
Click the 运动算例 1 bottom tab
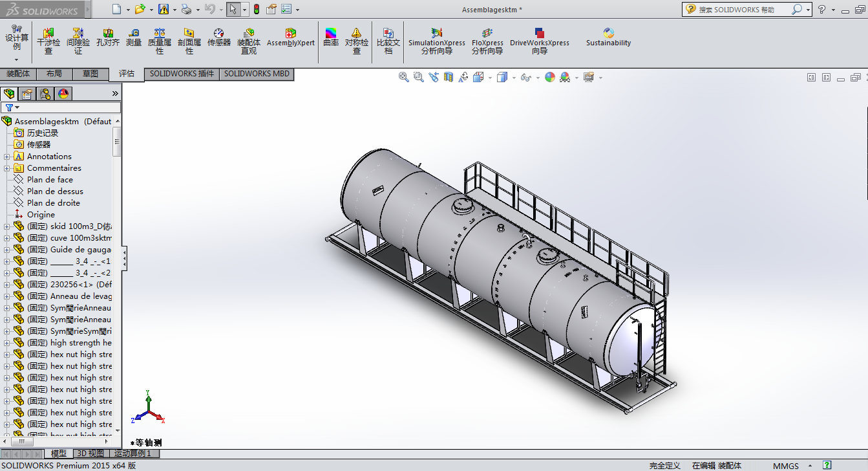point(132,454)
